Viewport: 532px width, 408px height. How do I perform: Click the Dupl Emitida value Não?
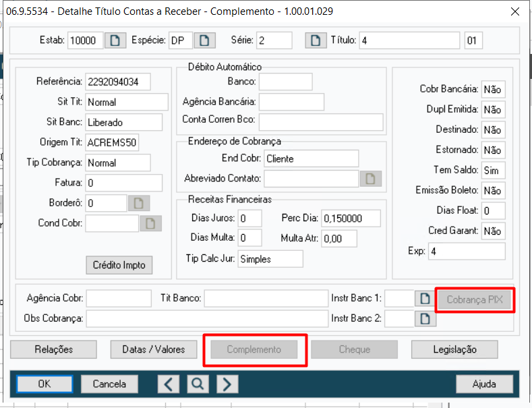494,110
